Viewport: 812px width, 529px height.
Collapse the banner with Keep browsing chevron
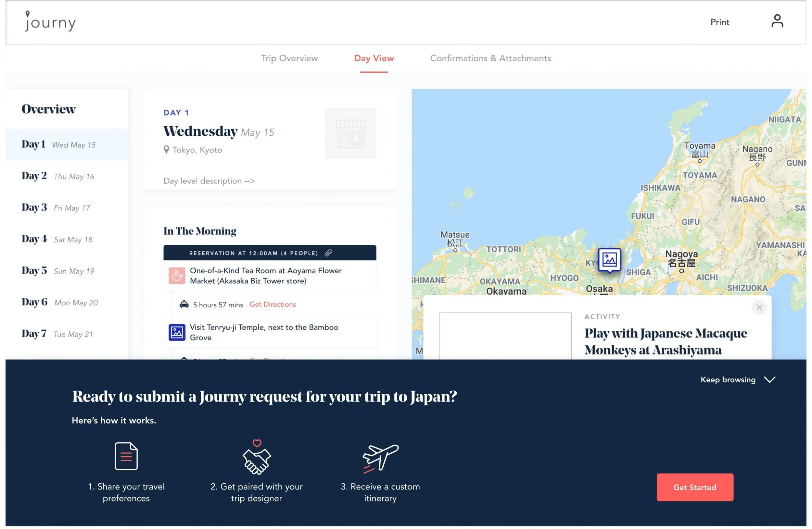click(x=770, y=380)
